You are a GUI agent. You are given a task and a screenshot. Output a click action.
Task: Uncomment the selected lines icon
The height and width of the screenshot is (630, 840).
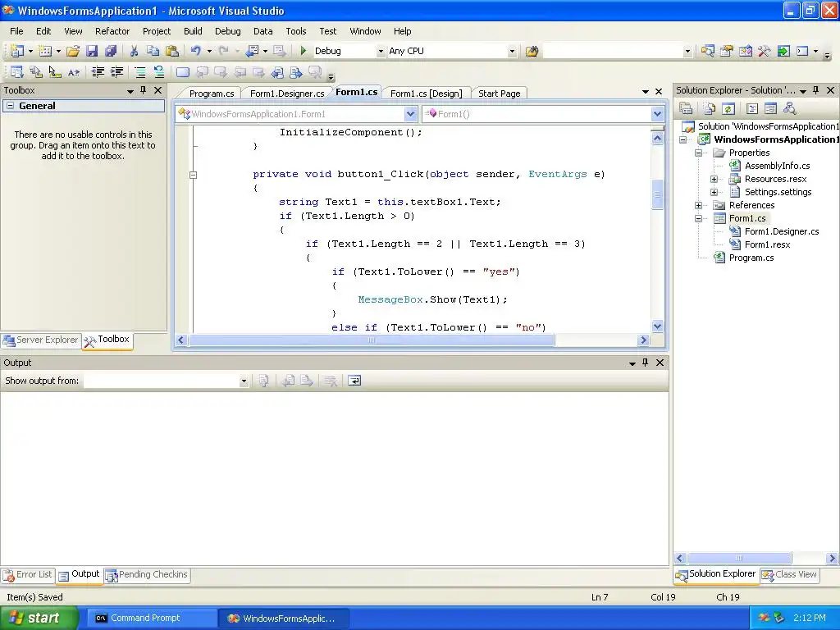158,72
